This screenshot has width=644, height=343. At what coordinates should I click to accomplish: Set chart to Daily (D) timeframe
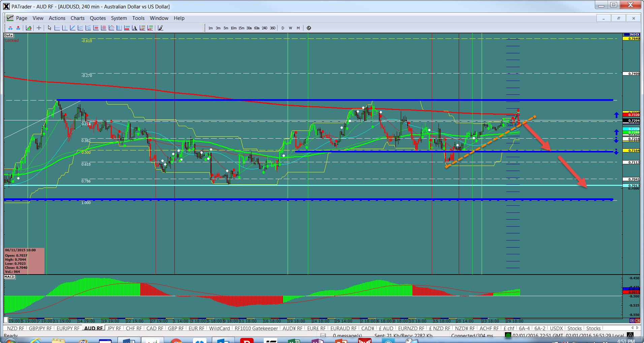click(283, 28)
